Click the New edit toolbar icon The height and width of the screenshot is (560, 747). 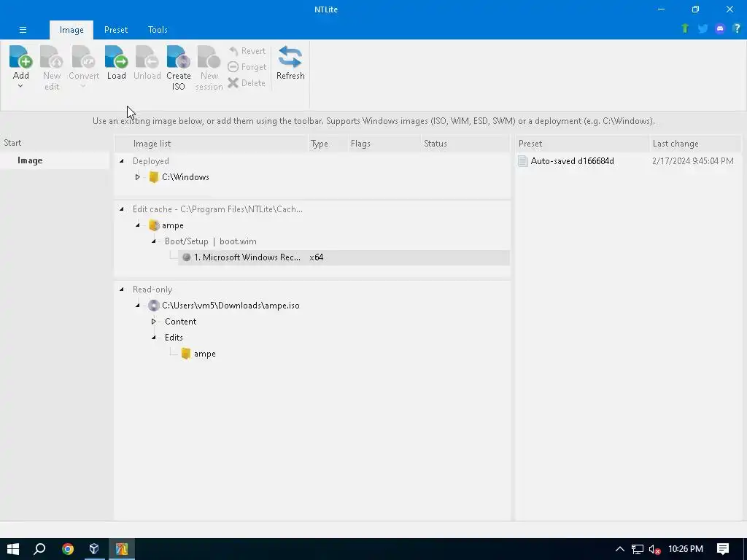(x=52, y=57)
